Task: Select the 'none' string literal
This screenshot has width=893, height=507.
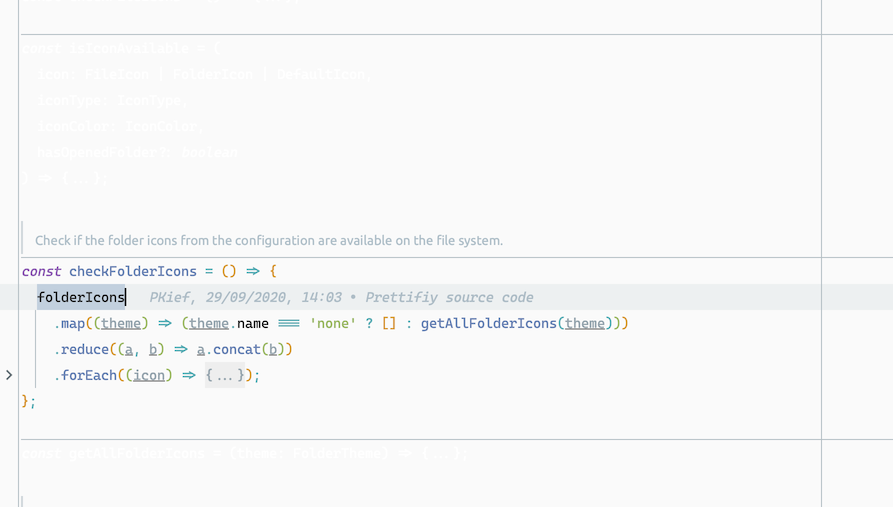Action: pyautogui.click(x=333, y=324)
